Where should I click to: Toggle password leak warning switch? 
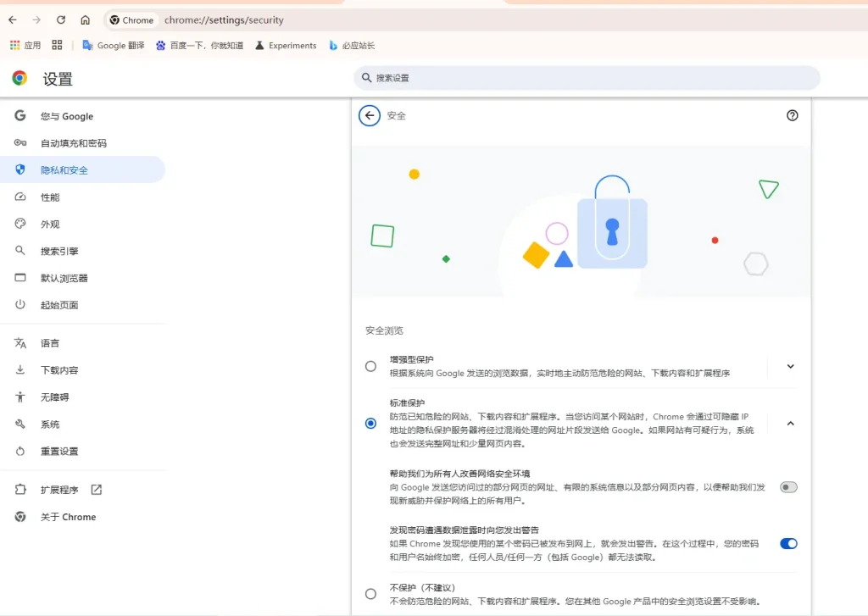[788, 543]
